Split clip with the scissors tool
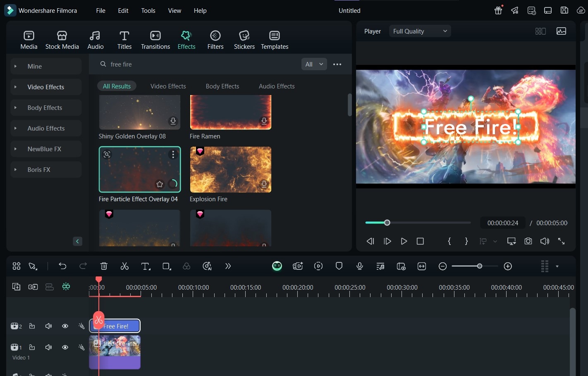 [124, 266]
